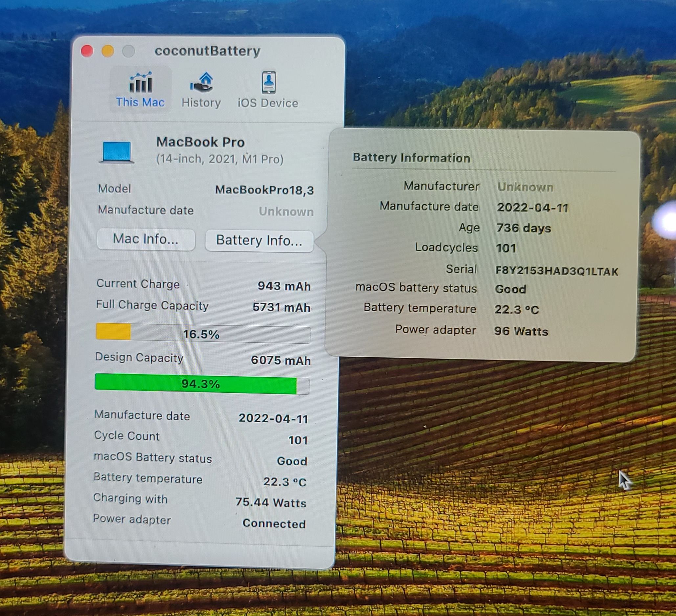Click the 75.44 Watts charging value
Image resolution: width=676 pixels, height=616 pixels.
tap(271, 502)
